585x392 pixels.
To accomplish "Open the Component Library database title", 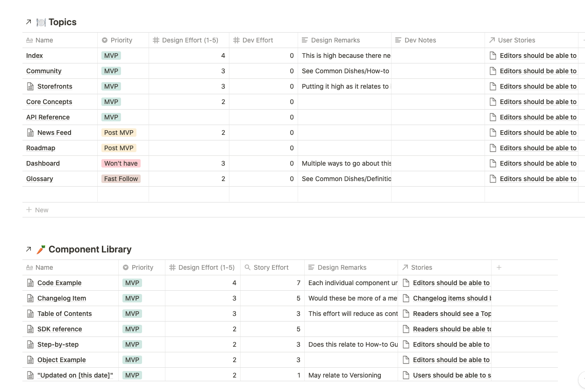I will pyautogui.click(x=90, y=249).
